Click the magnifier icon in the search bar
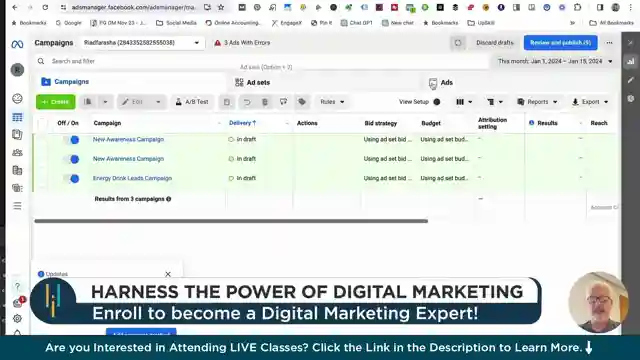 (x=41, y=61)
